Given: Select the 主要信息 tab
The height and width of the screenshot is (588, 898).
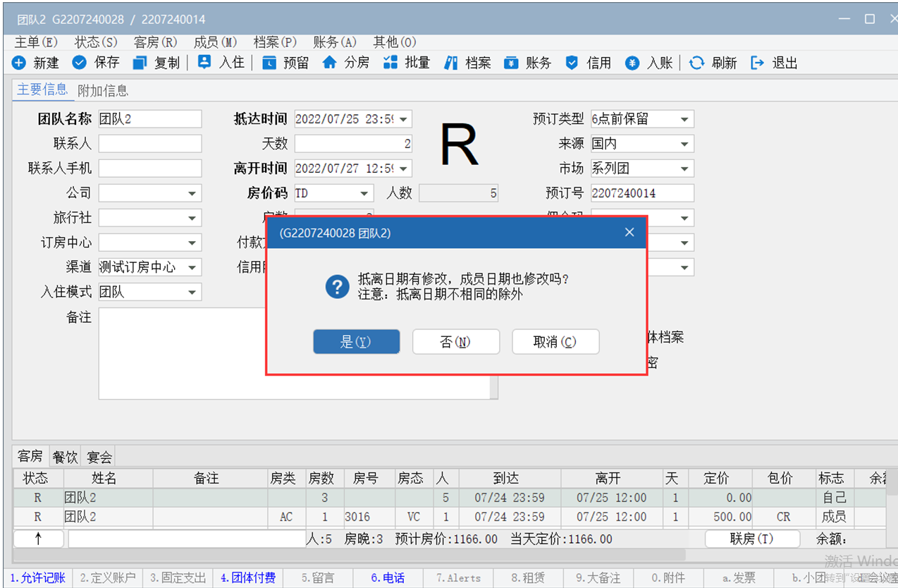Looking at the screenshot, I should pos(42,90).
